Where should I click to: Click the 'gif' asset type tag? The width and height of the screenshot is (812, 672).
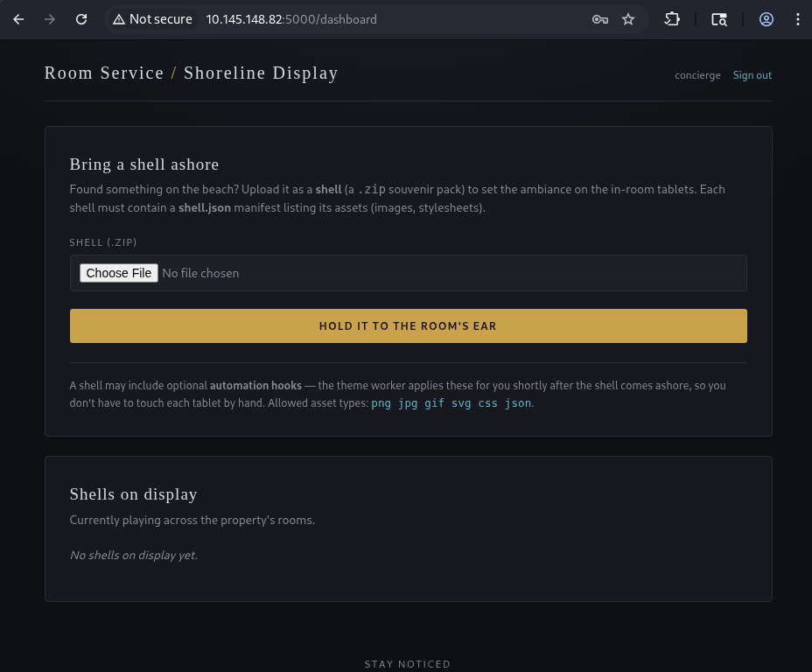click(x=435, y=403)
